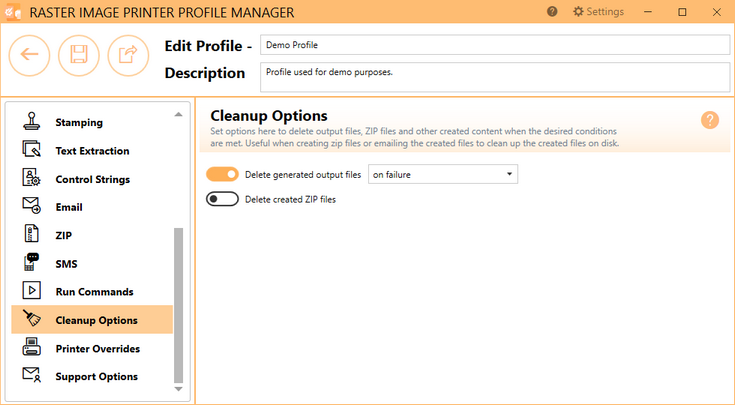Image resolution: width=735 pixels, height=405 pixels.
Task: Click the profile name field 'Demo Profile'
Action: (x=495, y=45)
